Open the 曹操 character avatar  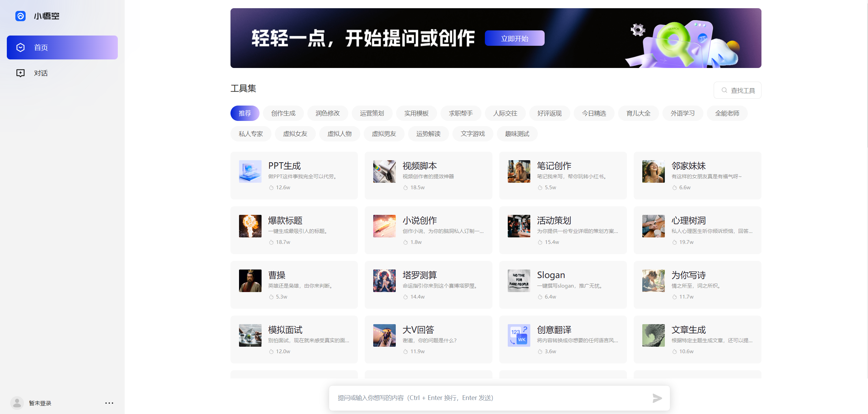point(250,281)
